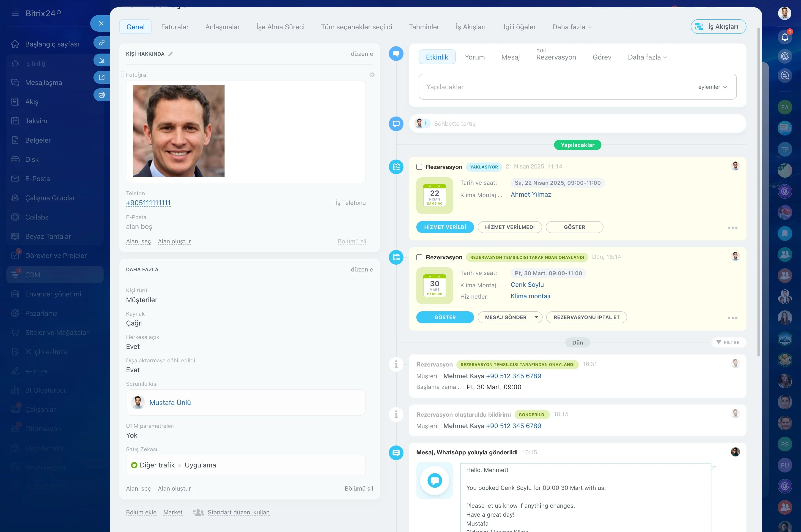
Task: Expand Daha fazla in activity tabs
Action: (x=647, y=57)
